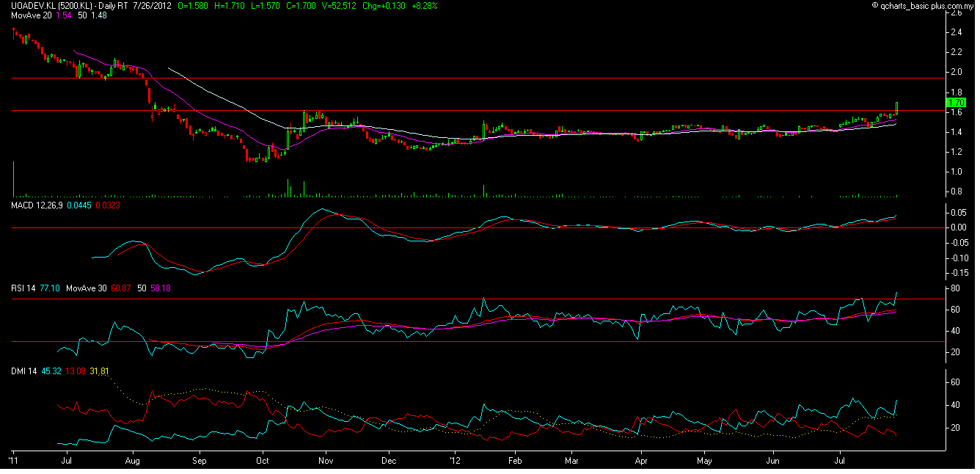Click the 1.8 price axis label
Screen dimensions: 980x474
957,92
